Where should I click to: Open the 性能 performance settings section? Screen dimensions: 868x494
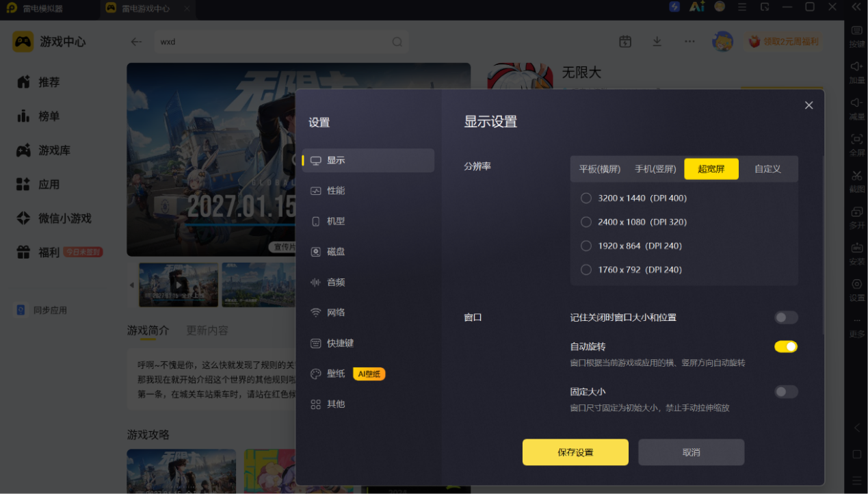pyautogui.click(x=368, y=191)
